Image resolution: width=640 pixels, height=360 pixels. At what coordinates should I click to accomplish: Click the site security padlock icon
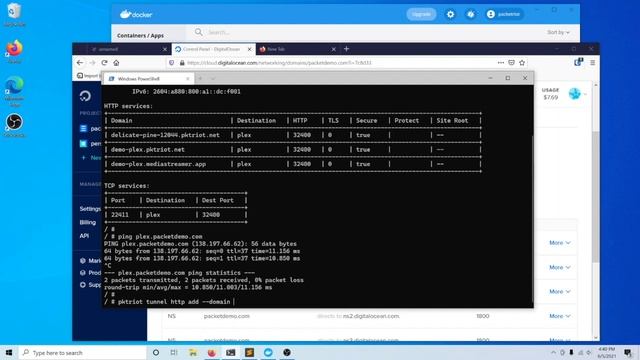[182, 63]
